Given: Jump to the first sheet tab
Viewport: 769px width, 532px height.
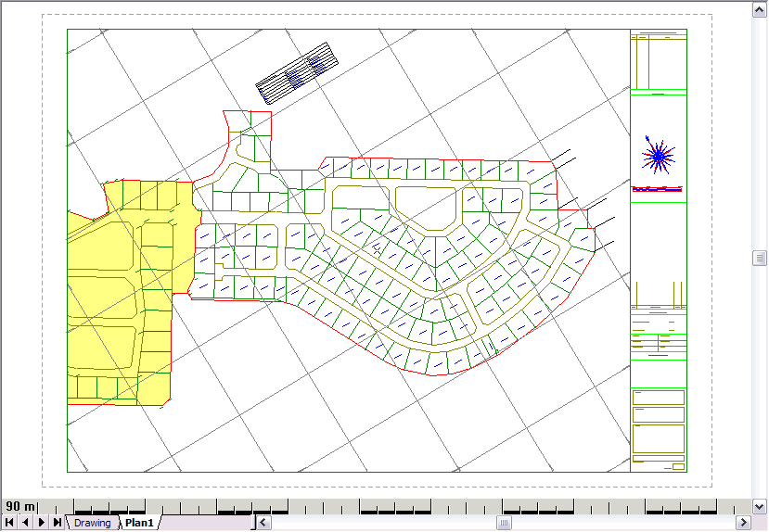Looking at the screenshot, I should click(x=8, y=523).
